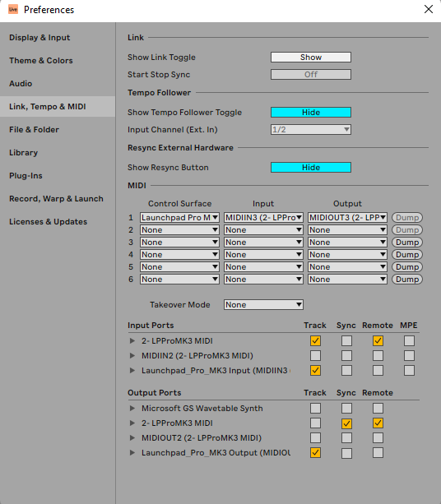
Task: Expand the Launchpad_Pro_MK3 Input port
Action: click(132, 370)
